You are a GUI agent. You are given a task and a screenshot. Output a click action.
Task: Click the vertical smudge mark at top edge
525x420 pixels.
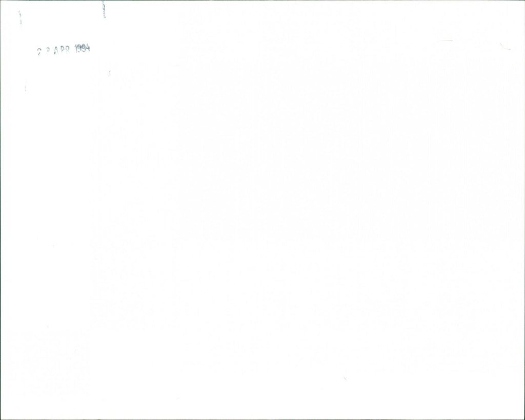coord(104,9)
